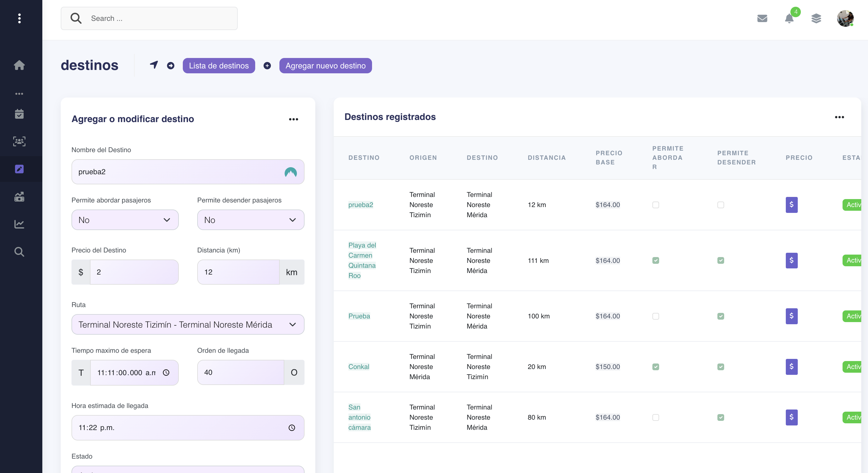Open the home icon in sidebar
Image resolution: width=868 pixels, height=473 pixels.
[19, 65]
